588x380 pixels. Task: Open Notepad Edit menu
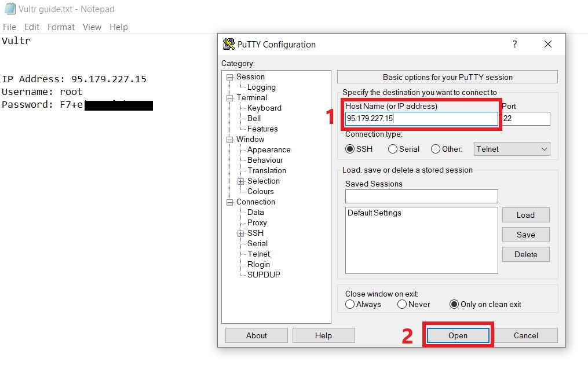[32, 27]
